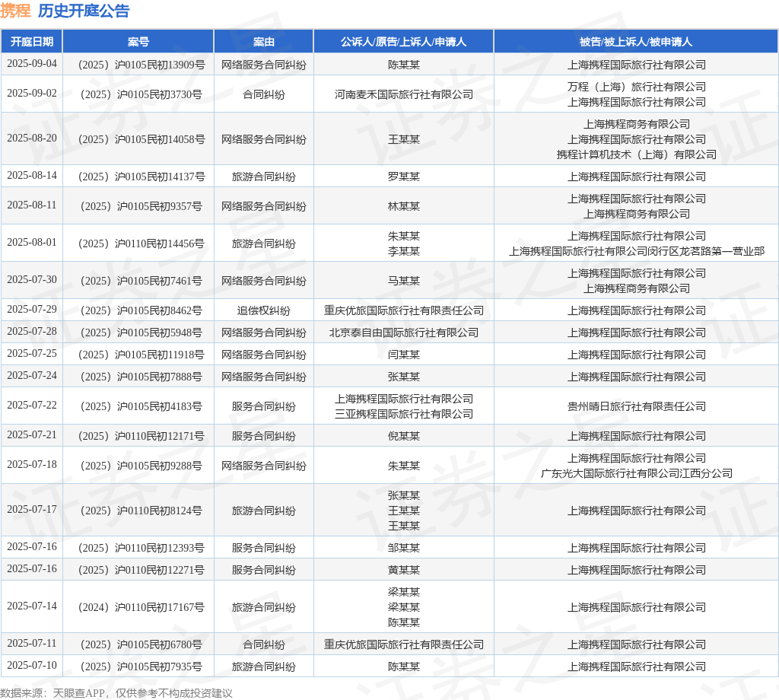The height and width of the screenshot is (700, 779).
Task: Select case number (2025)沪0105民初14137号
Action: pos(141,177)
